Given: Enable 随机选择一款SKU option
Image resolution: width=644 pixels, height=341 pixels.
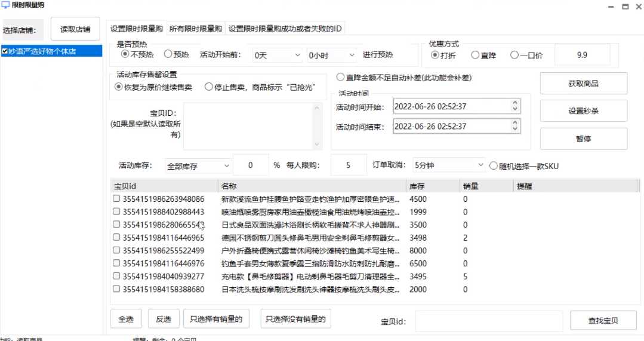Looking at the screenshot, I should (494, 166).
